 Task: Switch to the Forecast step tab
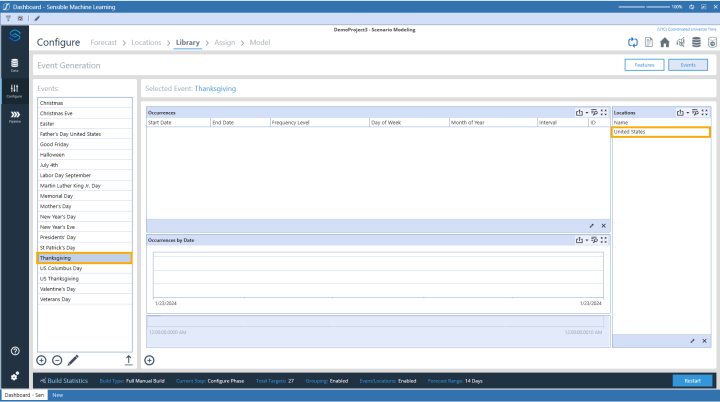tap(103, 43)
